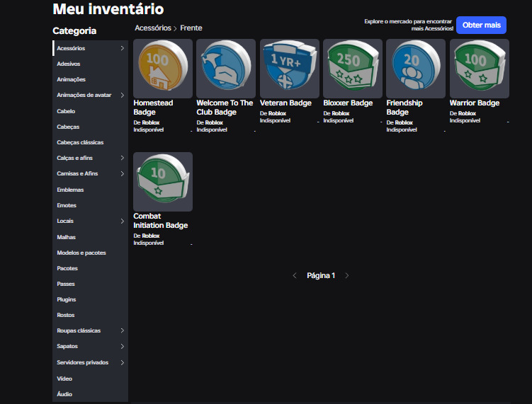Click the Acessórios breadcrumb link
The image size is (532, 404).
pos(153,28)
